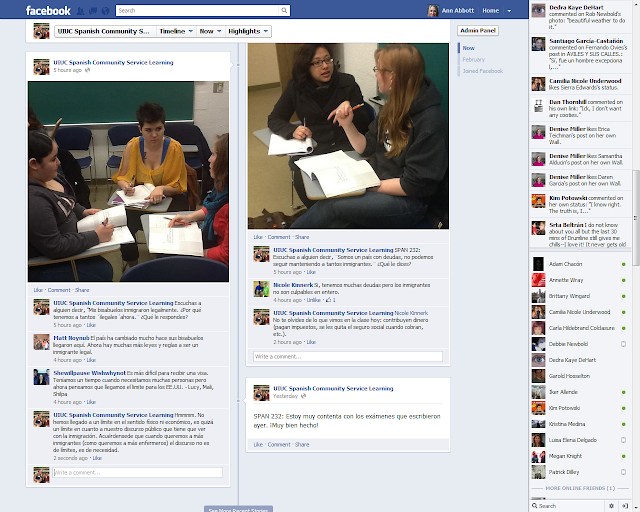Open friend requests icon in top bar

[80, 11]
